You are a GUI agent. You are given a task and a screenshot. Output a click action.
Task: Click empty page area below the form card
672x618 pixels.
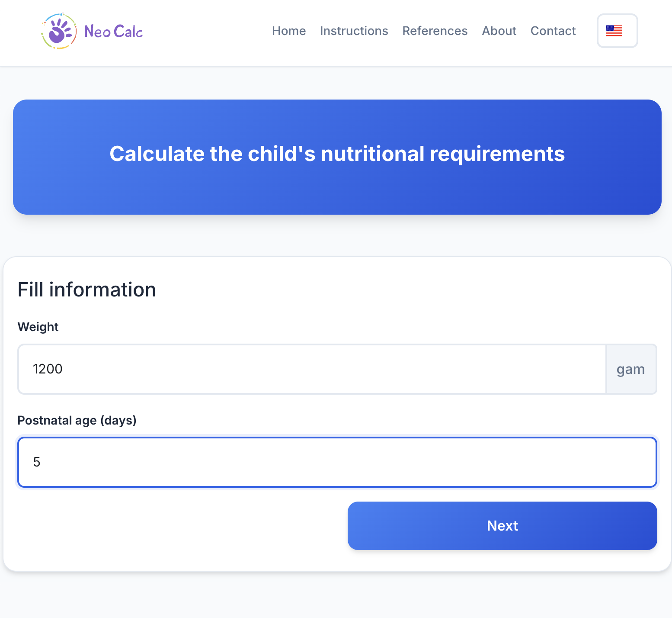pyautogui.click(x=336, y=595)
